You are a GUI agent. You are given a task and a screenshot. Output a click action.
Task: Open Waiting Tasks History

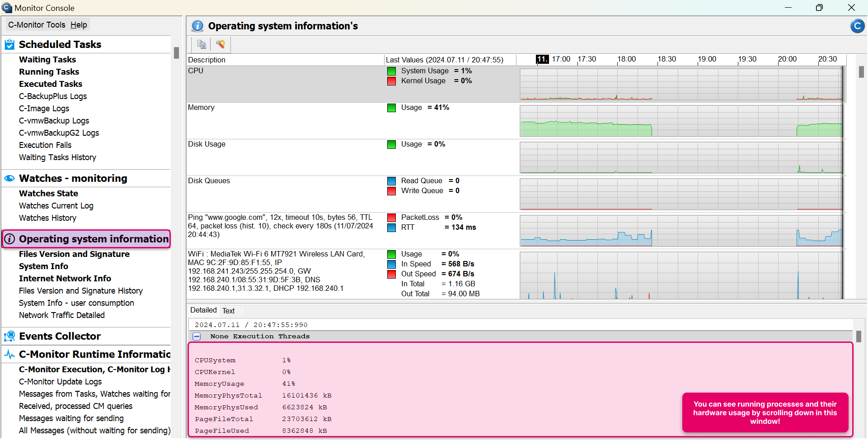(57, 157)
